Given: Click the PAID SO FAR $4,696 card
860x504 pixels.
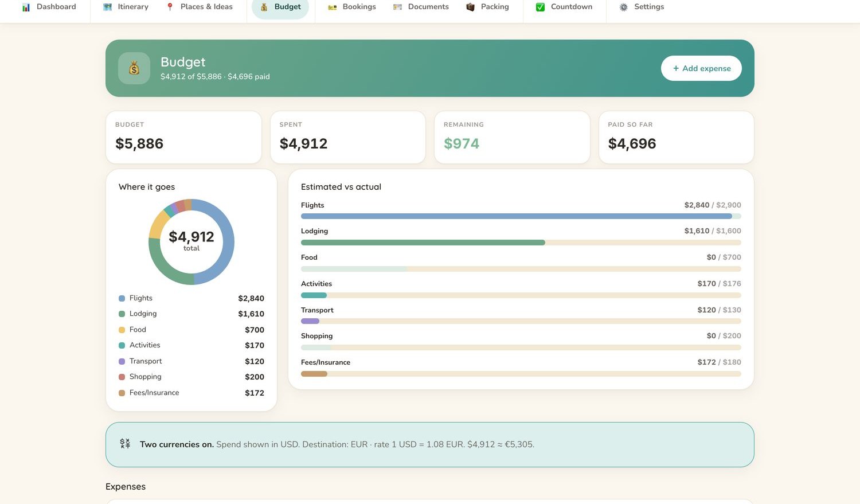Looking at the screenshot, I should [x=677, y=137].
